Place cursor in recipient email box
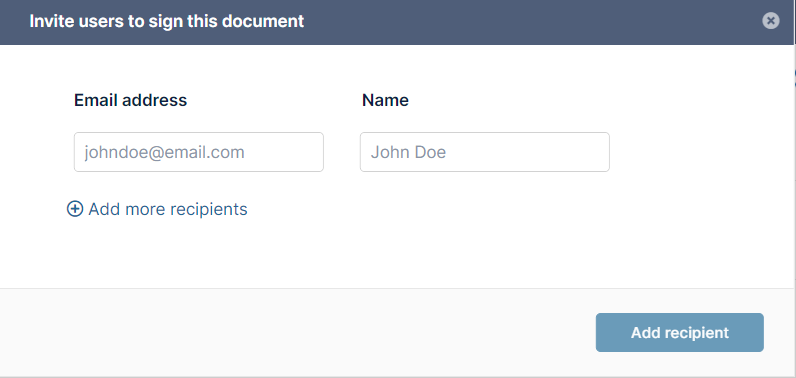Screen dimensions: 796x378 coord(198,152)
